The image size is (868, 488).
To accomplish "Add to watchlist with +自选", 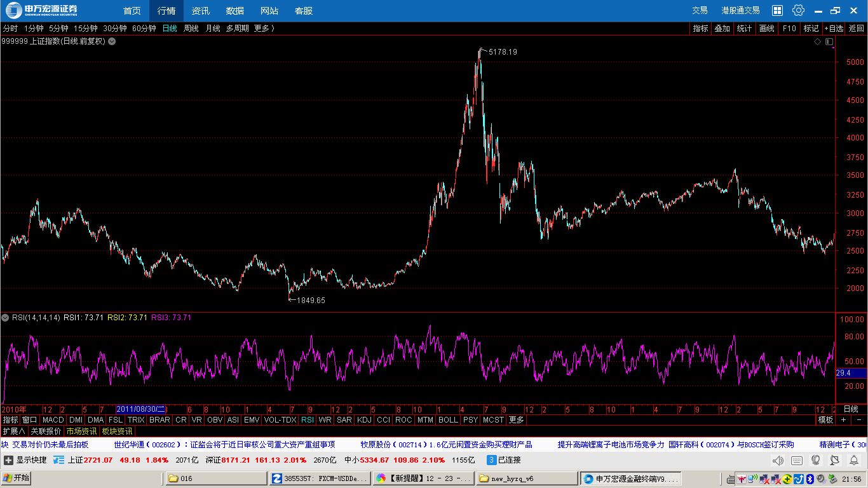I will click(834, 29).
